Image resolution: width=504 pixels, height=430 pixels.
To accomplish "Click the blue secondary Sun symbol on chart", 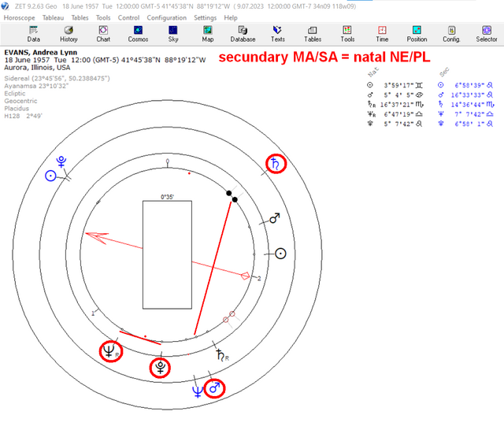I will click(50, 176).
